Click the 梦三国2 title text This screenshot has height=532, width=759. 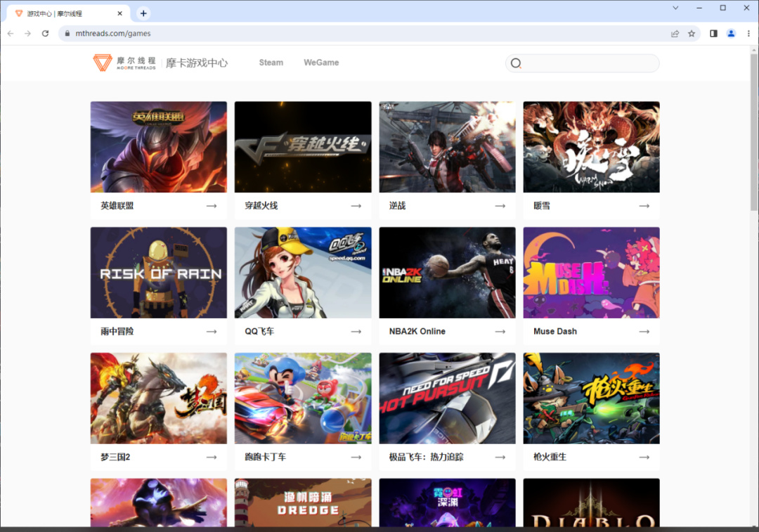[x=115, y=457]
